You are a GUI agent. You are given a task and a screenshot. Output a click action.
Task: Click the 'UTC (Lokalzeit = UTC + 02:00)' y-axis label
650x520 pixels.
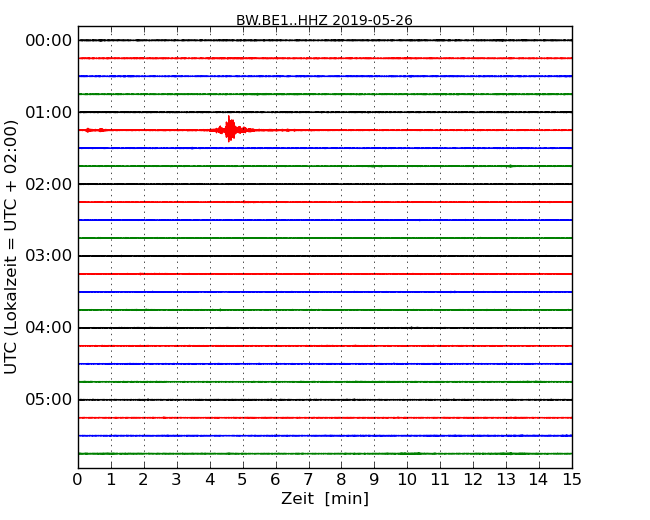click(x=10, y=247)
